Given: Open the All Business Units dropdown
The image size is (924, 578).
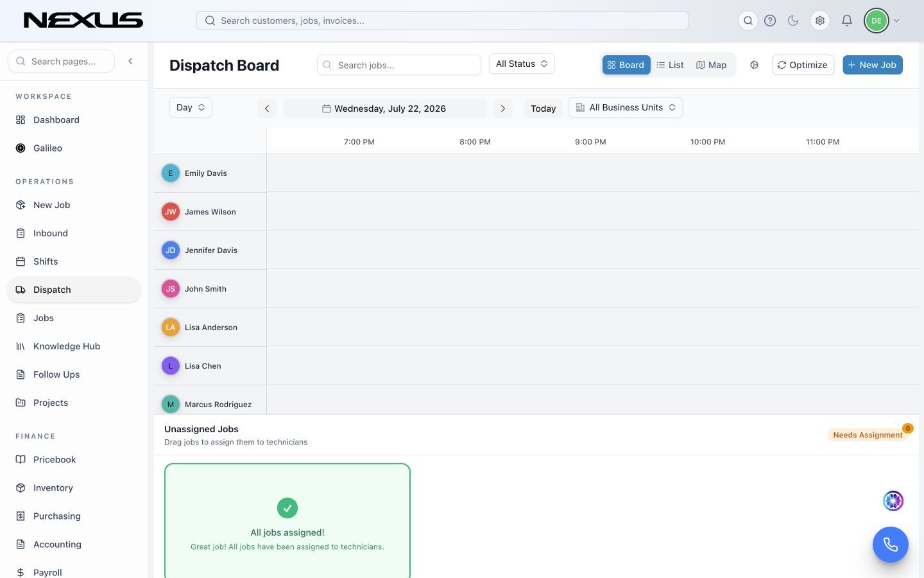Looking at the screenshot, I should point(626,107).
